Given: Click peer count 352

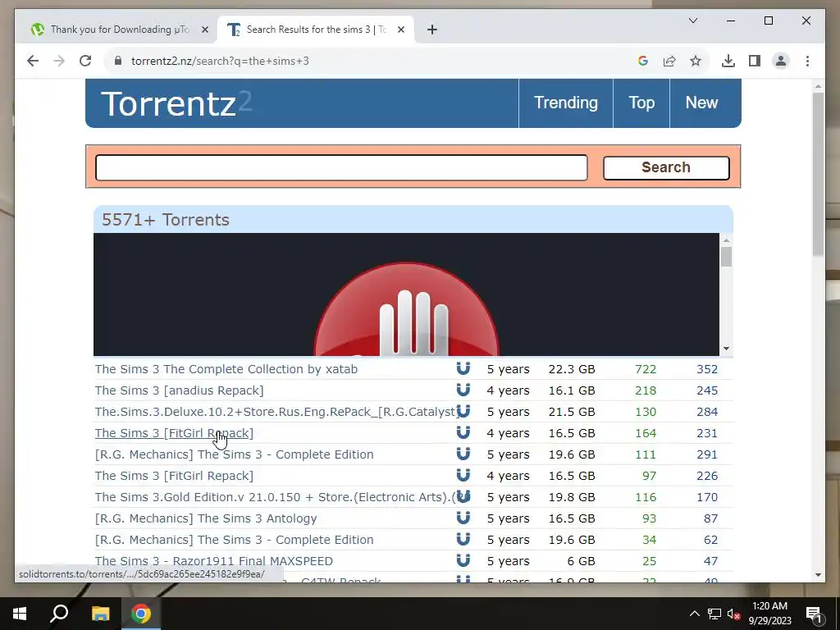Looking at the screenshot, I should pos(707,369).
